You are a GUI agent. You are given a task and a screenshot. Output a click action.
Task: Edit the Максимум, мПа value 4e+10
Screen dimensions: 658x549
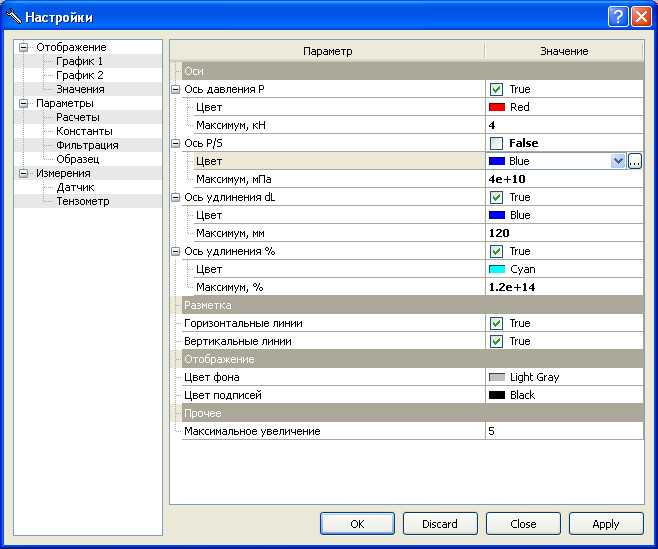point(564,179)
